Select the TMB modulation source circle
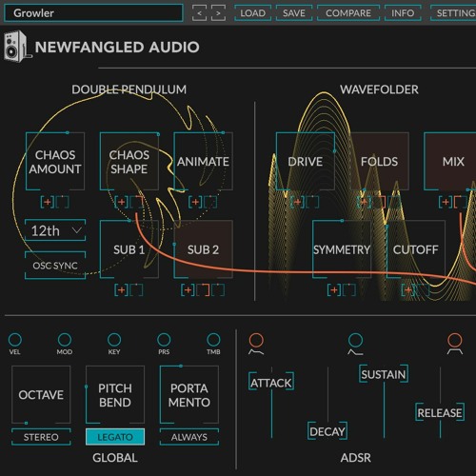 click(x=213, y=340)
